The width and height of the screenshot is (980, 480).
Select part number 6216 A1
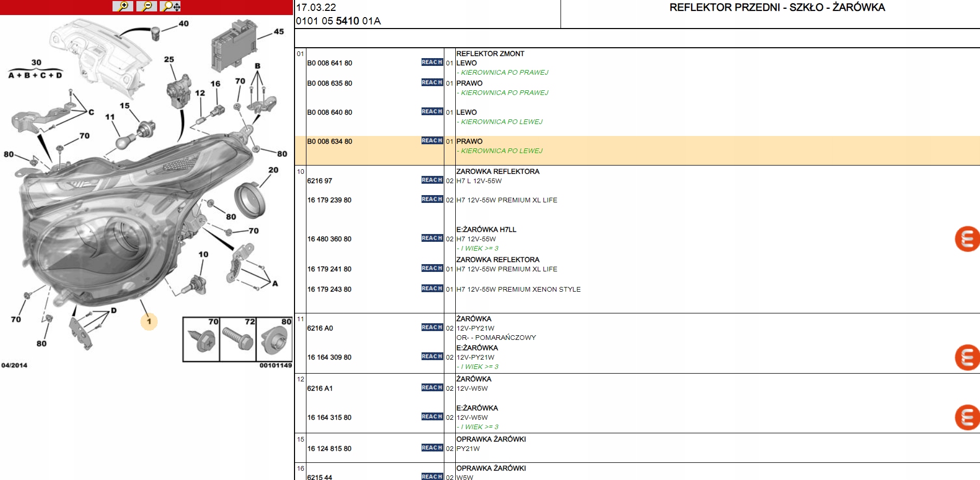pyautogui.click(x=320, y=389)
